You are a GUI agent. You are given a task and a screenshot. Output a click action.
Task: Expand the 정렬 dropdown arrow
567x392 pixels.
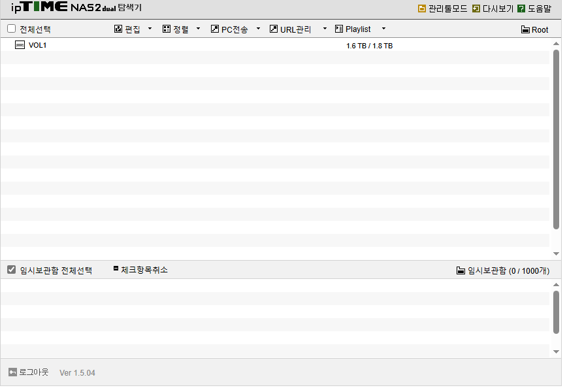(198, 29)
